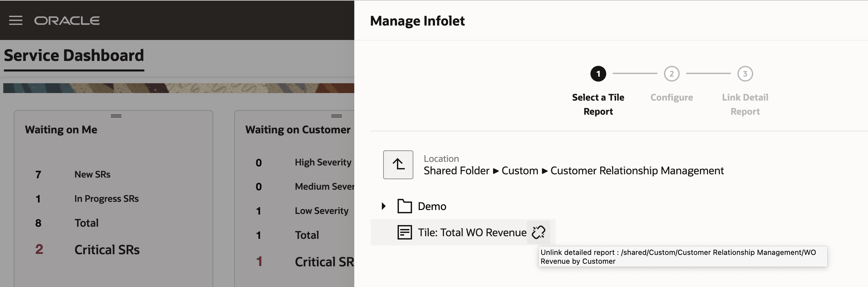Open the hamburger navigation menu
Screen dimensions: 868x287
pos(15,21)
